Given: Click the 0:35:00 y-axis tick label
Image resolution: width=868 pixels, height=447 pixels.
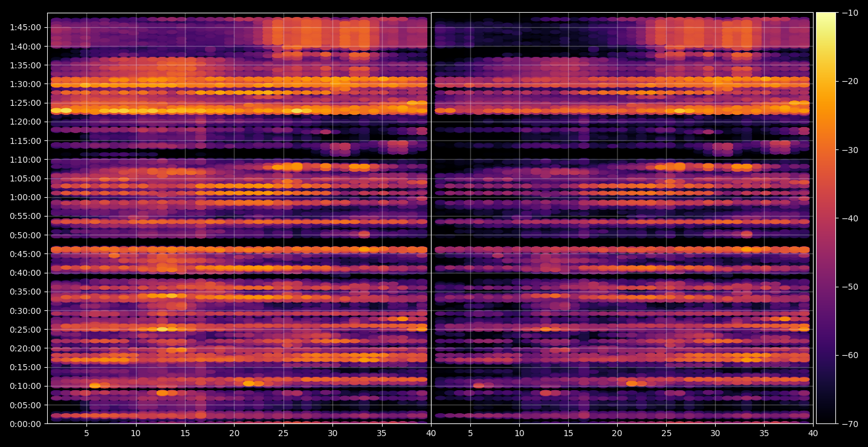Looking at the screenshot, I should pyautogui.click(x=26, y=292).
